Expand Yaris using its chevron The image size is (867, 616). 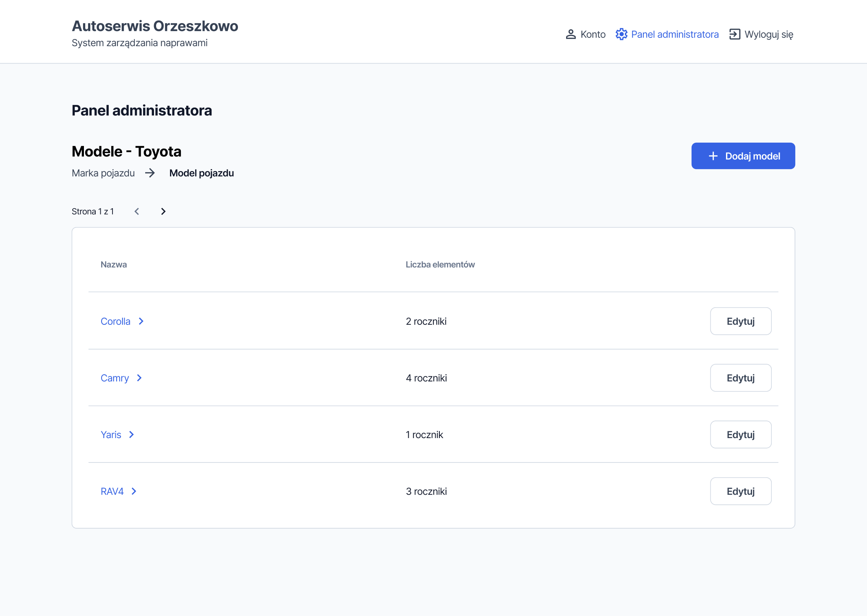pyautogui.click(x=131, y=435)
